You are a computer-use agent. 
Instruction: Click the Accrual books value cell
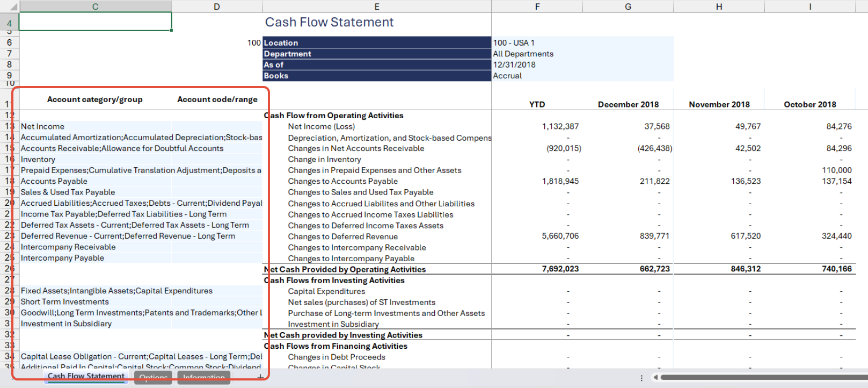[x=537, y=76]
